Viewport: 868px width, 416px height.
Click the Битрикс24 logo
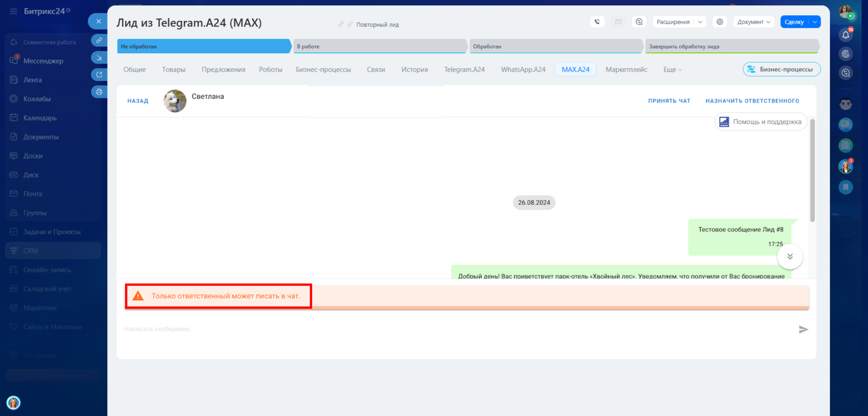47,11
